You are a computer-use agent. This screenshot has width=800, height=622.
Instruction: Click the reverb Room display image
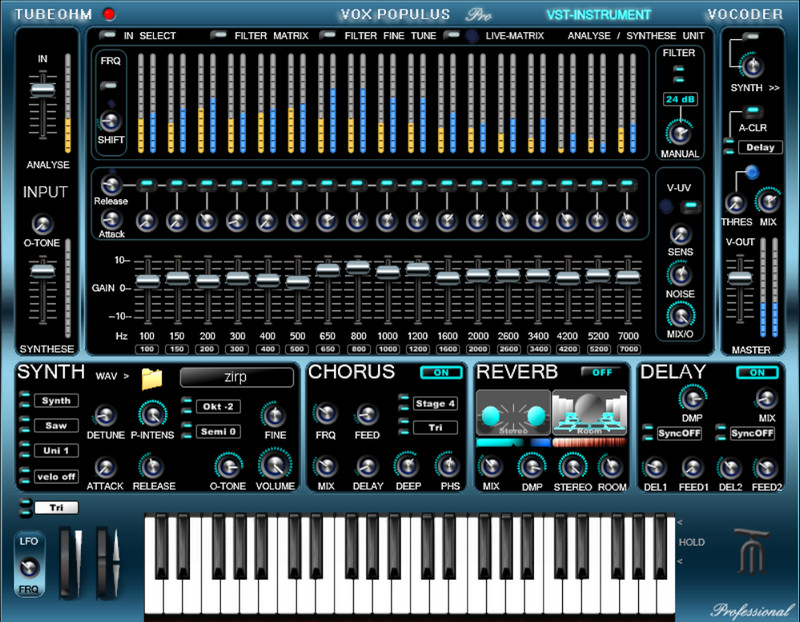coord(589,413)
